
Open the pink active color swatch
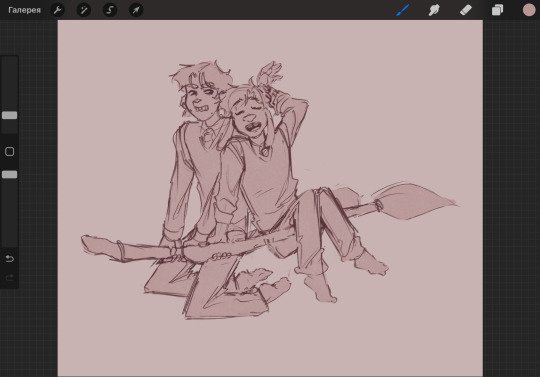pyautogui.click(x=529, y=10)
